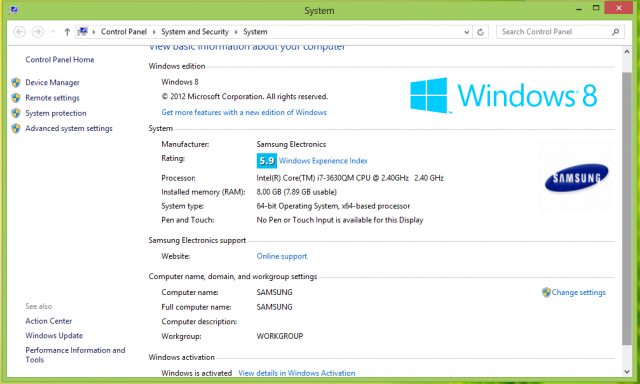Viewport: 640px width, 384px height.
Task: Focus the Search Control Panel box
Action: point(560,31)
